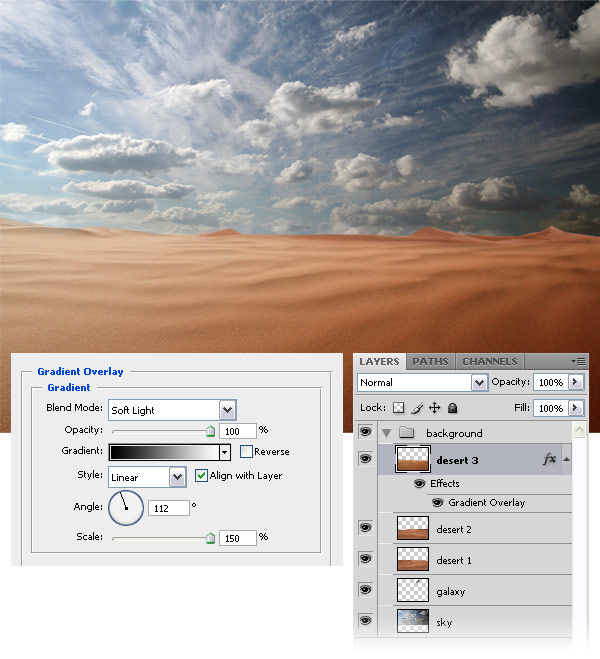Click the lock all padlock icon

click(453, 408)
